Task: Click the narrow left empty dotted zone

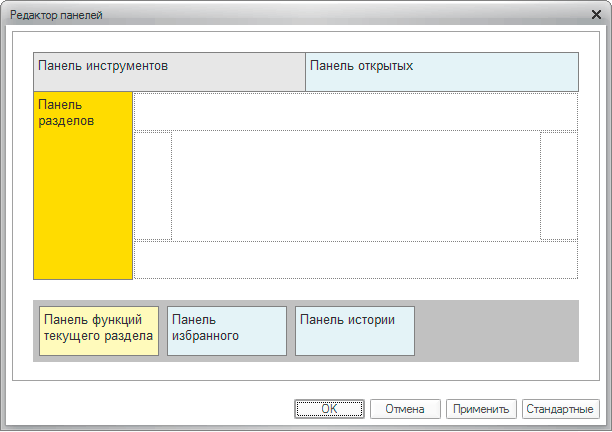Action: [x=153, y=185]
